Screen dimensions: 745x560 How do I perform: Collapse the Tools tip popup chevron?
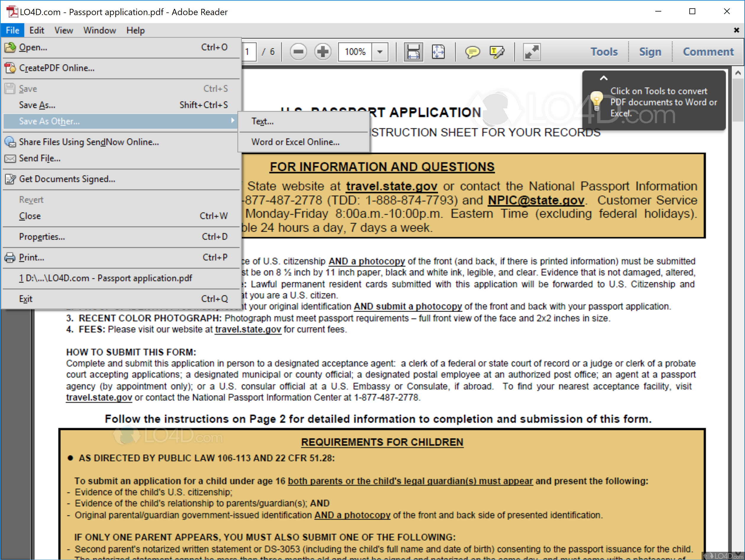tap(604, 78)
